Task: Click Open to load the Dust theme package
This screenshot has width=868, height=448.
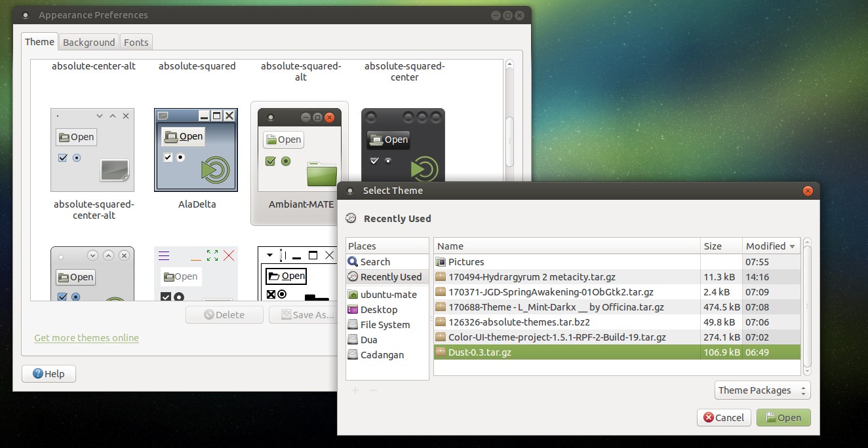Action: click(783, 417)
